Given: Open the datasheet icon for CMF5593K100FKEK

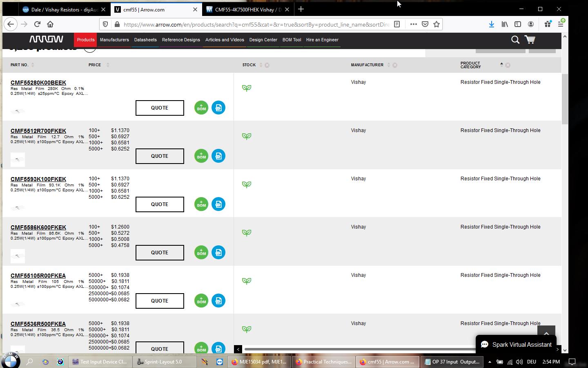Looking at the screenshot, I should click(218, 204).
